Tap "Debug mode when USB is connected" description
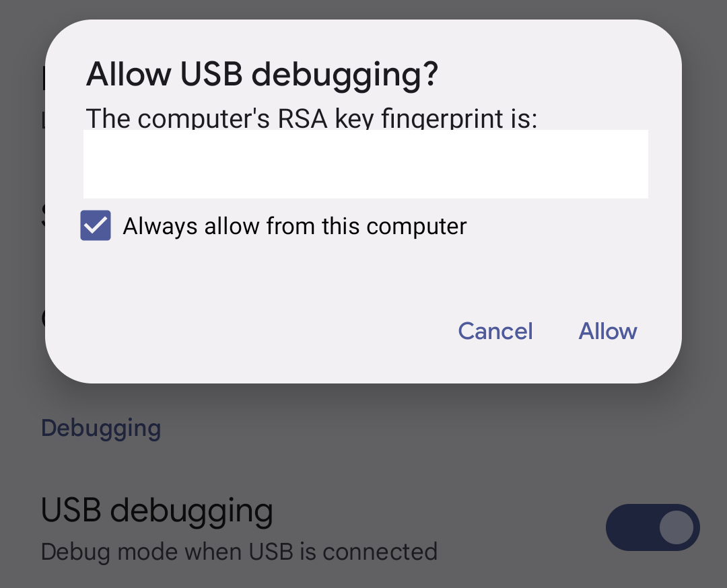Viewport: 727px width, 588px height. (x=239, y=552)
